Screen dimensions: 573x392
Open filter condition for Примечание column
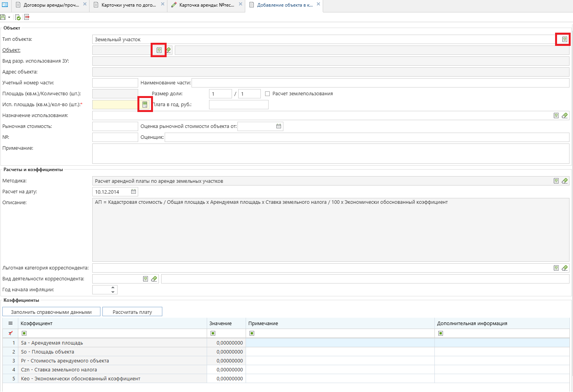(252, 333)
